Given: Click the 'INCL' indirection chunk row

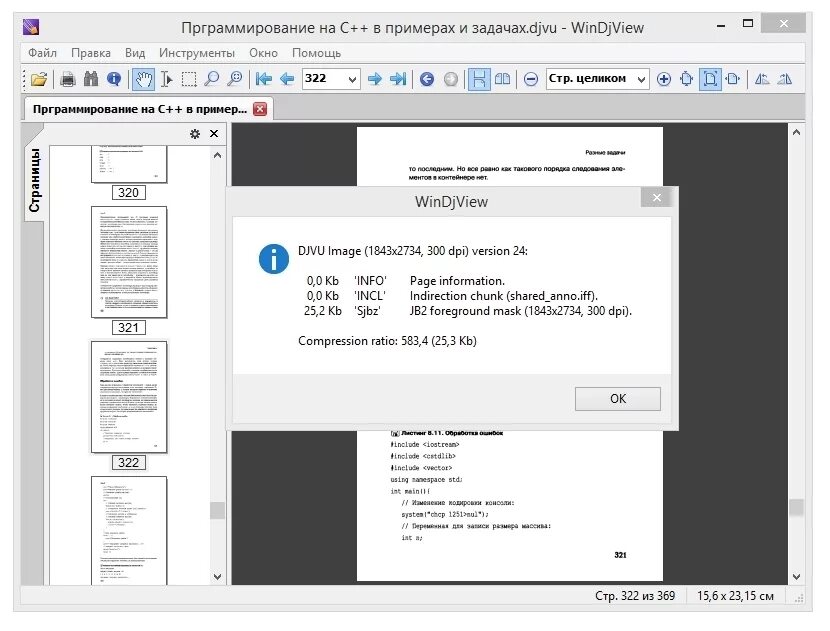Looking at the screenshot, I should click(452, 296).
